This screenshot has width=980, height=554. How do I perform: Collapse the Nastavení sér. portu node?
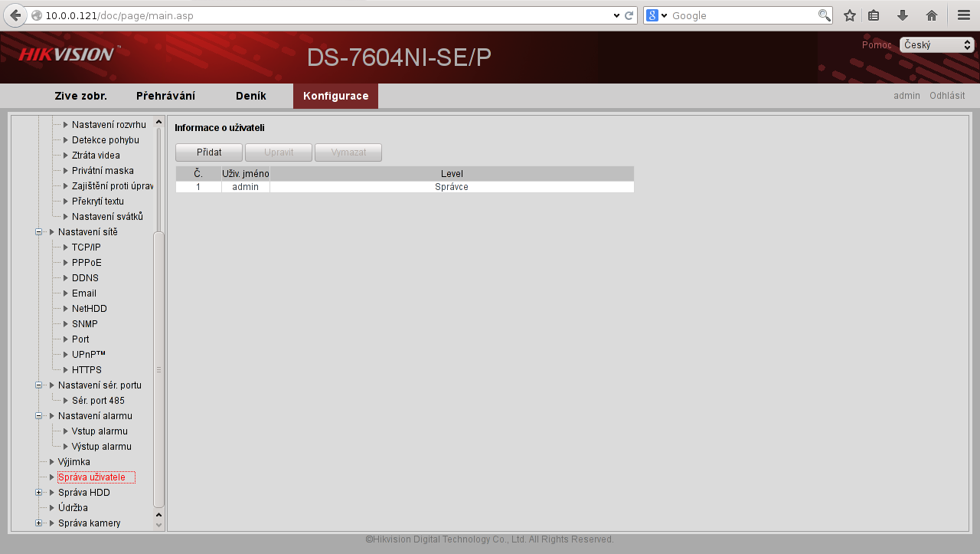[38, 385]
